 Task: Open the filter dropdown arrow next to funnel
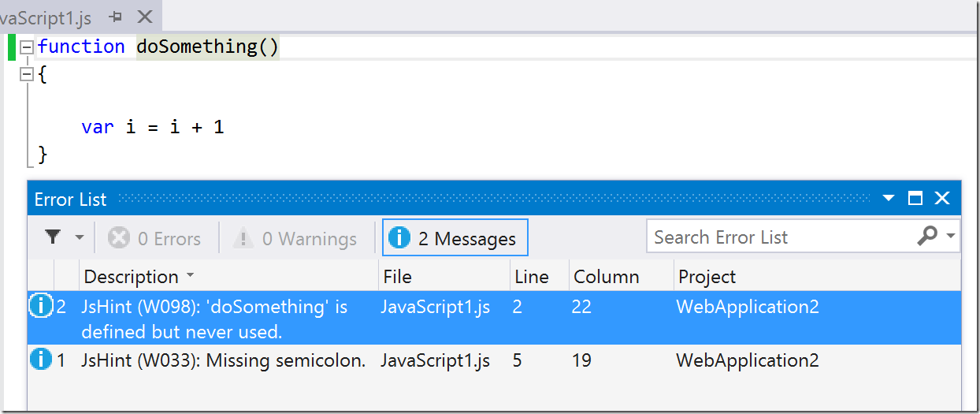click(x=79, y=237)
